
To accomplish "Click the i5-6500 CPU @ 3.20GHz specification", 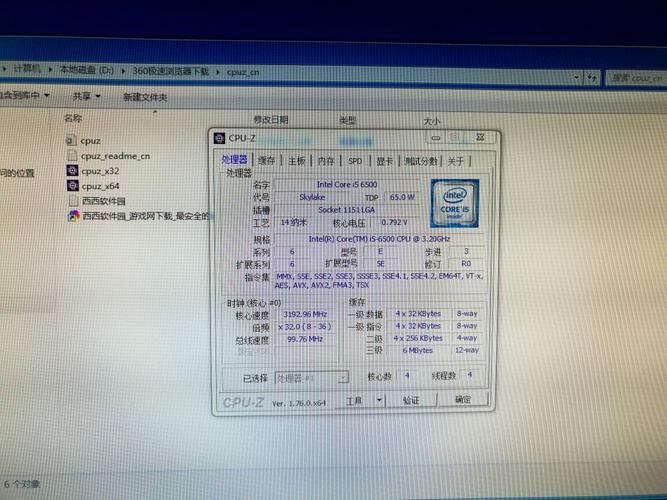I will click(379, 239).
